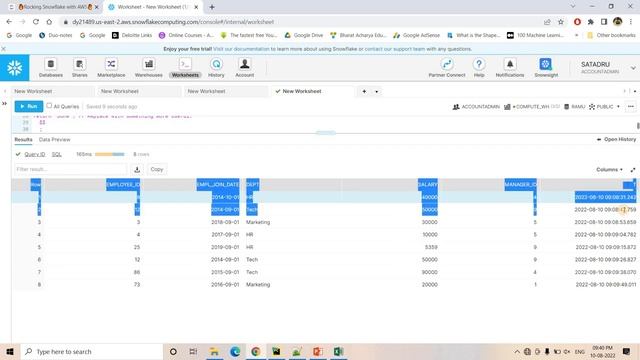The height and width of the screenshot is (360, 640).
Task: Click the editor-results pane splitter handle
Action: [325, 133]
